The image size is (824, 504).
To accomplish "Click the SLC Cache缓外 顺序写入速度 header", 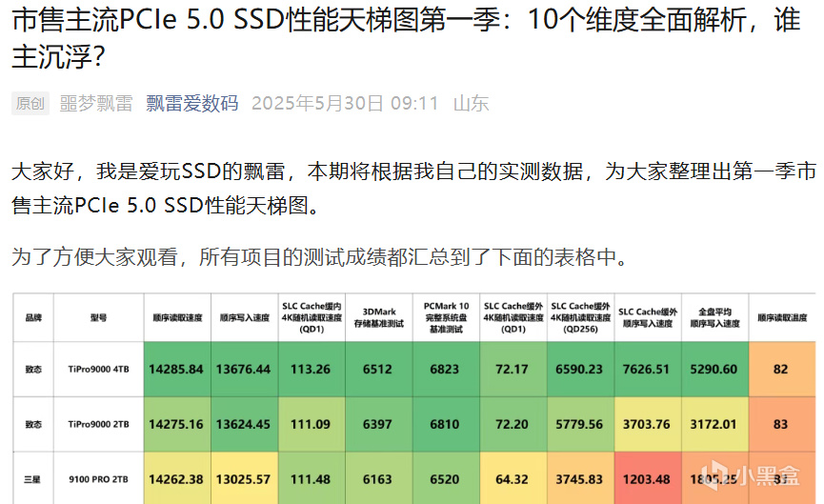I will (648, 317).
